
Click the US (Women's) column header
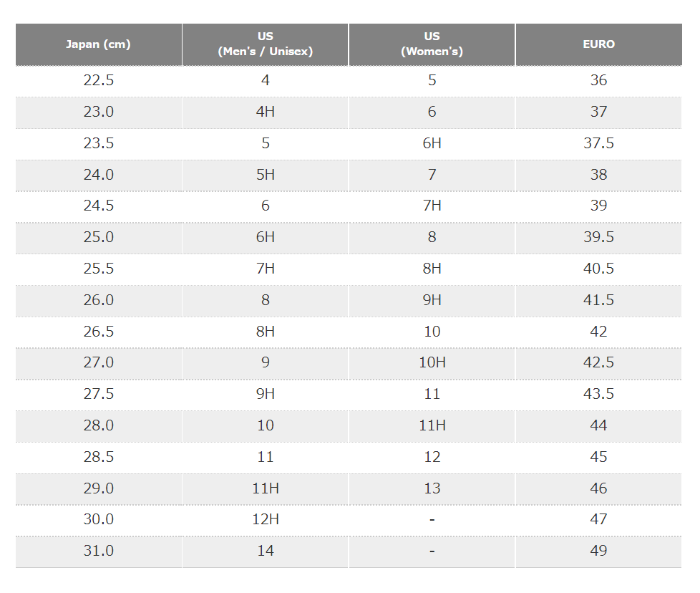coord(432,44)
